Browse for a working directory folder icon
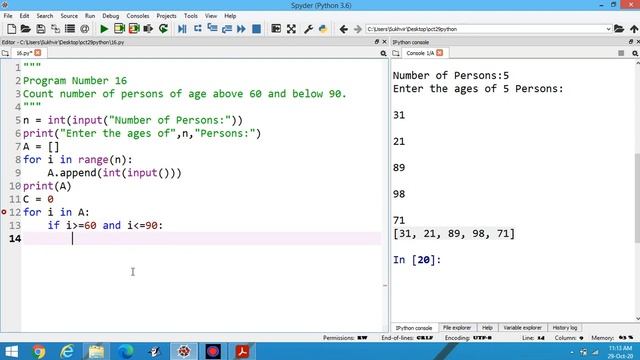This screenshot has width=640, height=360. 619,29
